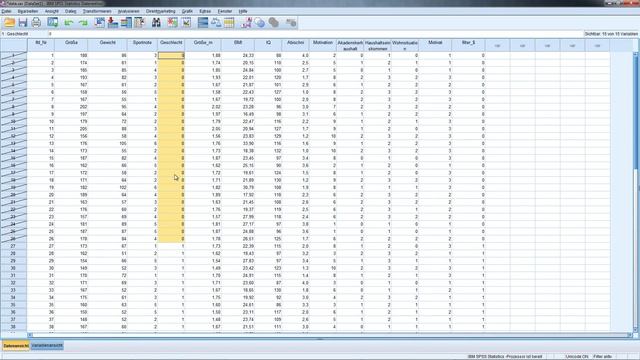Select row 27 via its row header

(x=13, y=246)
